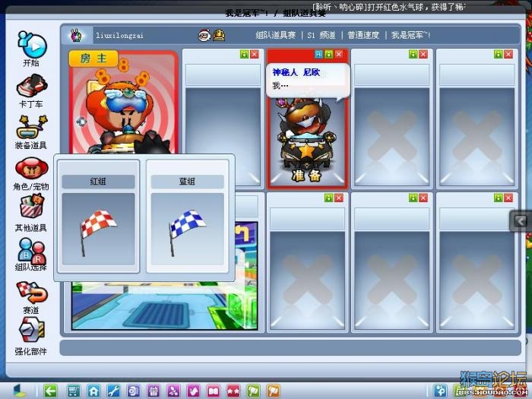532x399 pixels.
Task: Expand the side panel arrow on right edge
Action: [521, 221]
